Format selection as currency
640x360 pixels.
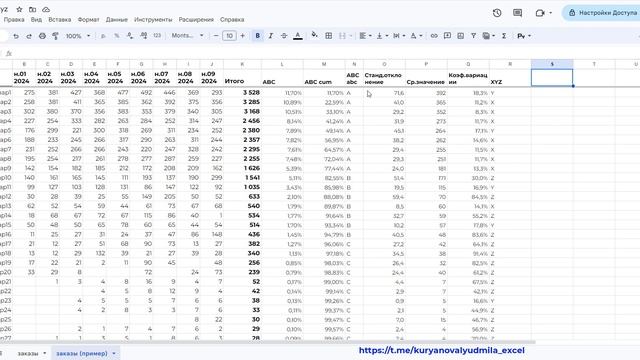103,36
